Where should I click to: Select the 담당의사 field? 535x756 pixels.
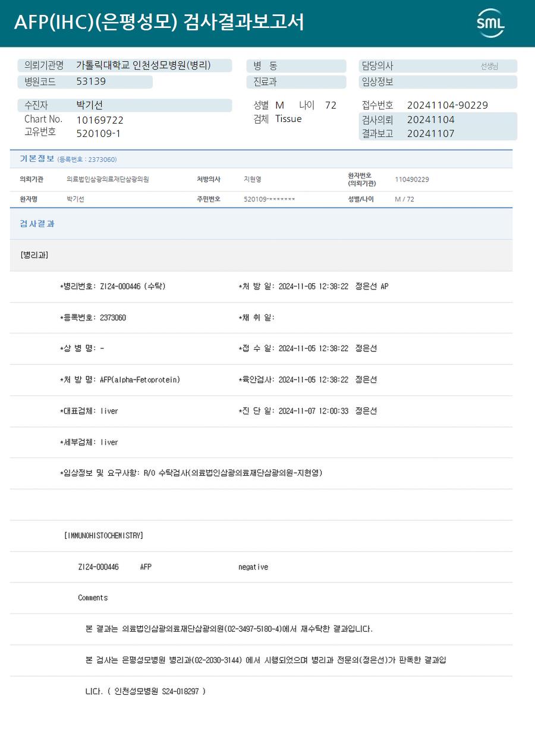click(x=438, y=66)
